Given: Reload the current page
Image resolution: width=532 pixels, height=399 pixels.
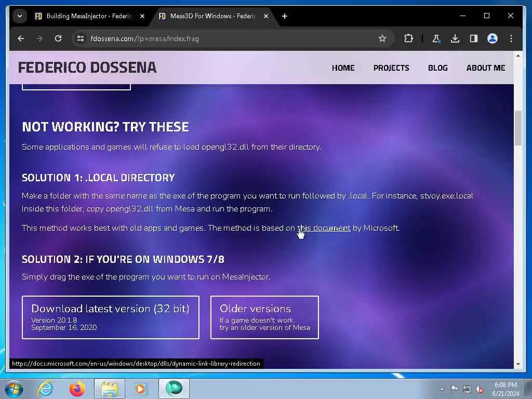Looking at the screenshot, I should point(58,38).
